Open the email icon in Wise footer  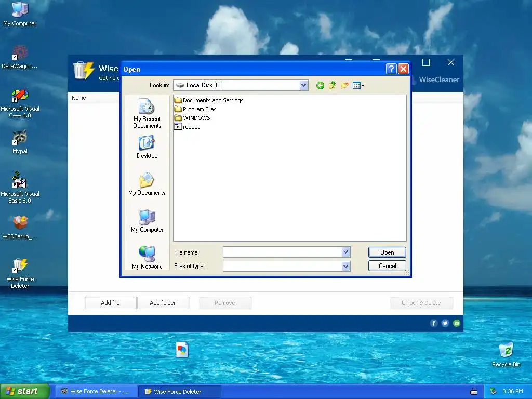(x=457, y=323)
